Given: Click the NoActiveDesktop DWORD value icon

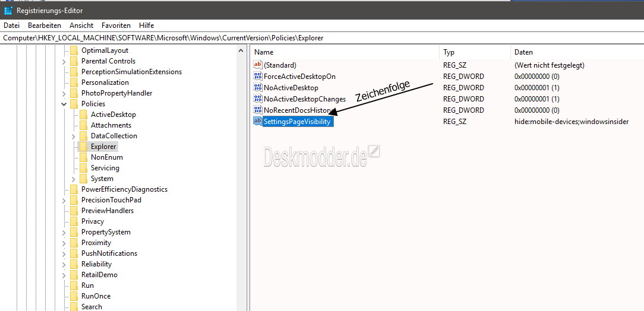Looking at the screenshot, I should (x=257, y=87).
